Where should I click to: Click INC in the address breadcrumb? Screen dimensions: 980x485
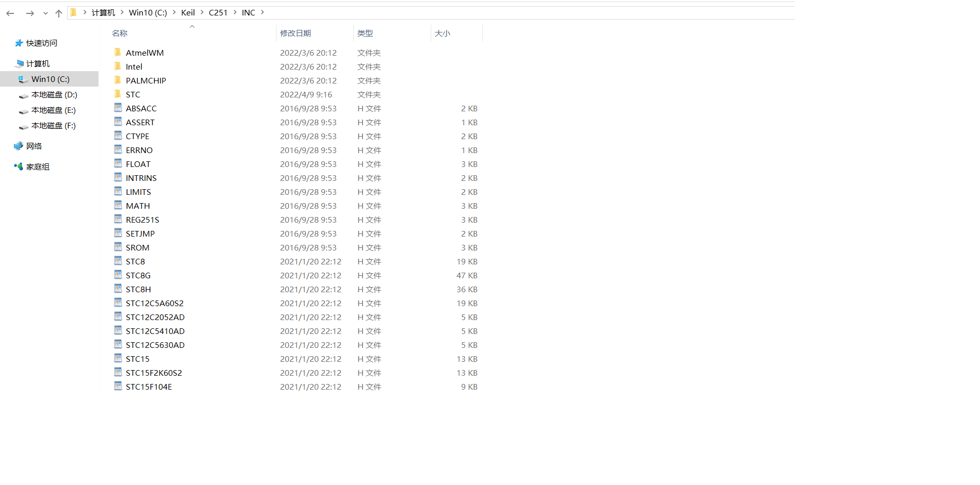248,12
